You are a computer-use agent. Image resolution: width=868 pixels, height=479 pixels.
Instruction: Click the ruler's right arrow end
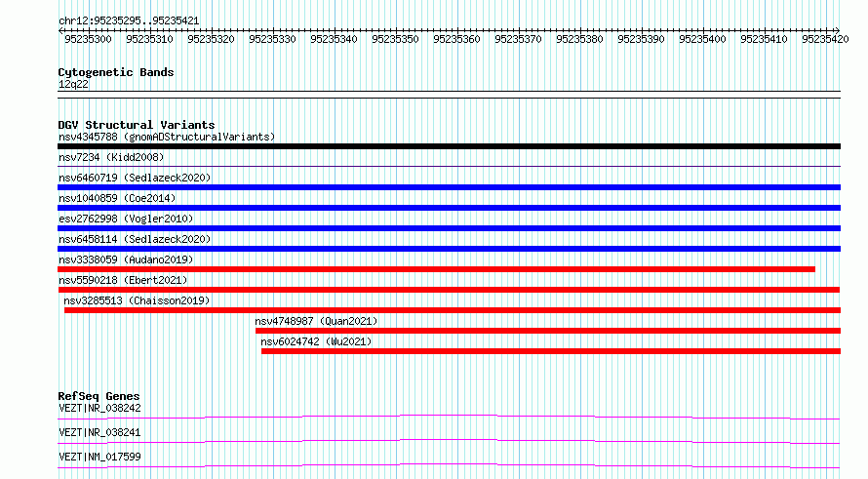click(x=838, y=30)
